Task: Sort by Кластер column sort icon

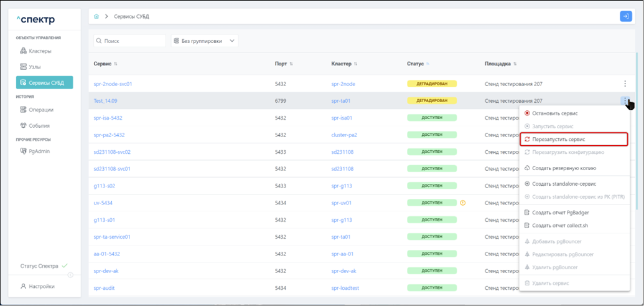Action: pyautogui.click(x=356, y=64)
